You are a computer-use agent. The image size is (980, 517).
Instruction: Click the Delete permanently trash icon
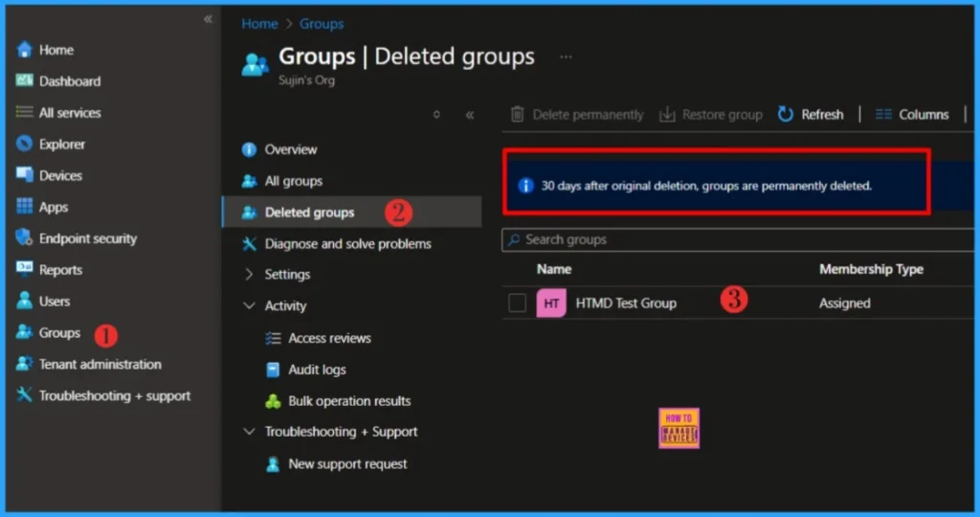(517, 114)
